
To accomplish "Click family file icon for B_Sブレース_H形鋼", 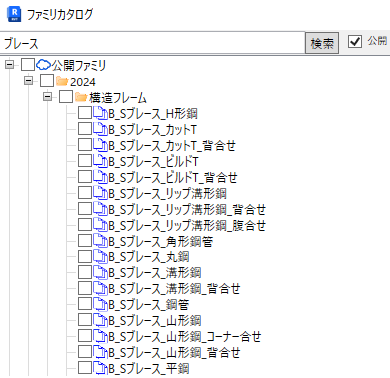I will click(100, 113).
